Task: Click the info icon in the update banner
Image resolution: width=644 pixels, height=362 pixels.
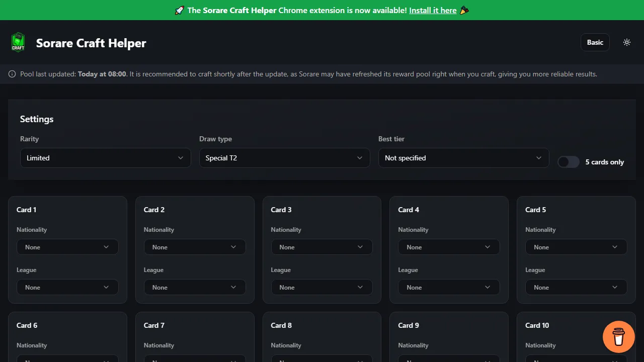Action: [12, 74]
